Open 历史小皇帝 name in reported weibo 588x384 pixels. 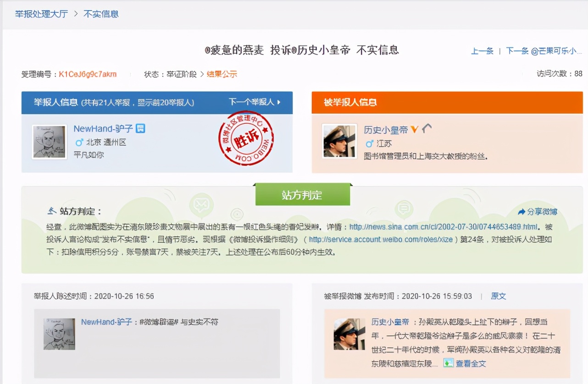point(390,322)
